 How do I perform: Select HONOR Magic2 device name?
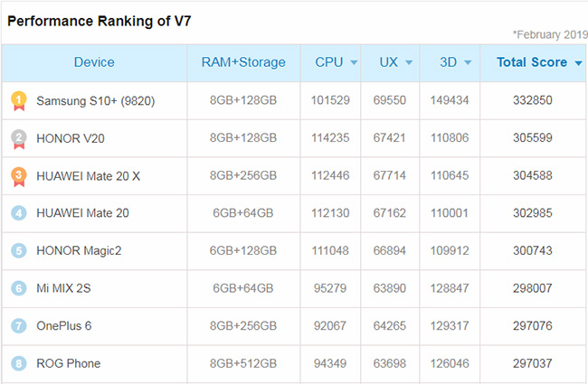(x=79, y=250)
